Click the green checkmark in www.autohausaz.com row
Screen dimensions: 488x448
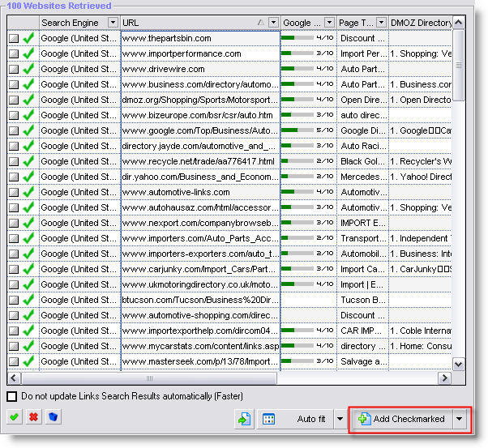tap(28, 207)
